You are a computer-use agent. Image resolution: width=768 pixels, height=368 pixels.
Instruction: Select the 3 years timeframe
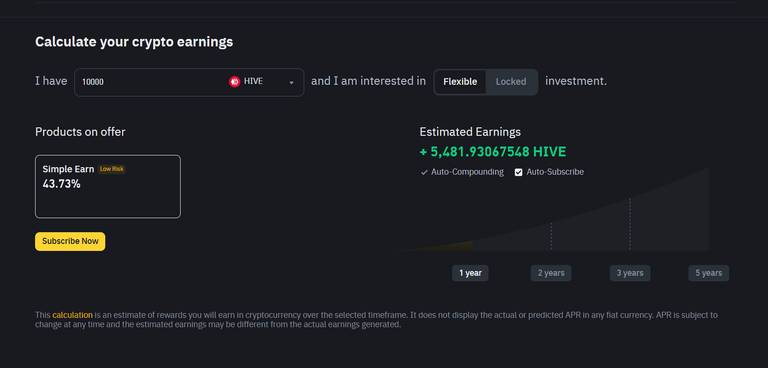coord(630,273)
